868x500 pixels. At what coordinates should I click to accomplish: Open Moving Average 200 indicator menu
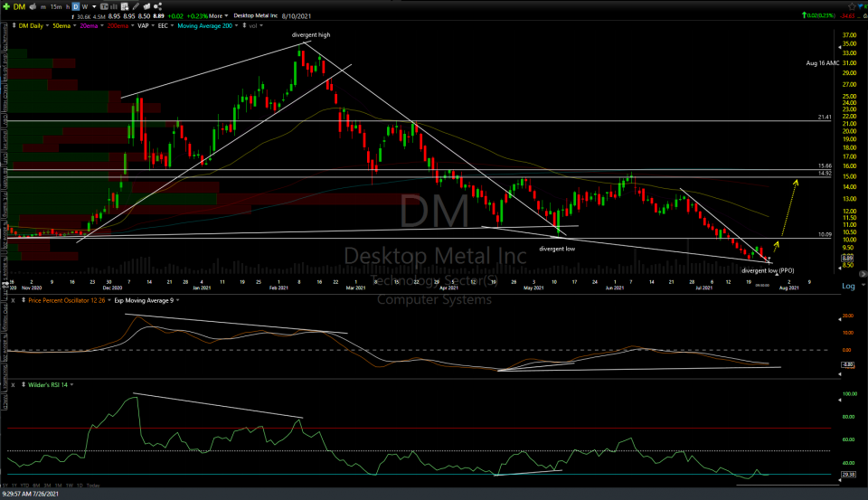[208, 25]
